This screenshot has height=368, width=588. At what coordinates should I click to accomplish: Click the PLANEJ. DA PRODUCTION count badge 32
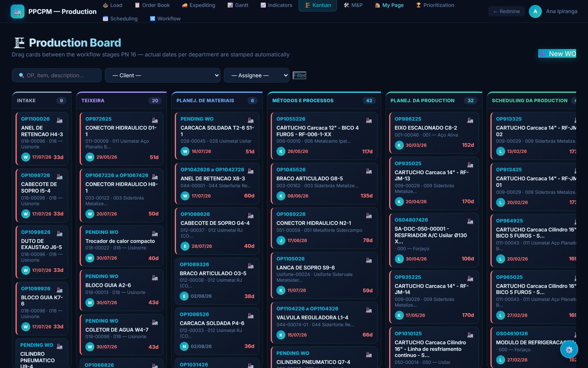point(471,101)
